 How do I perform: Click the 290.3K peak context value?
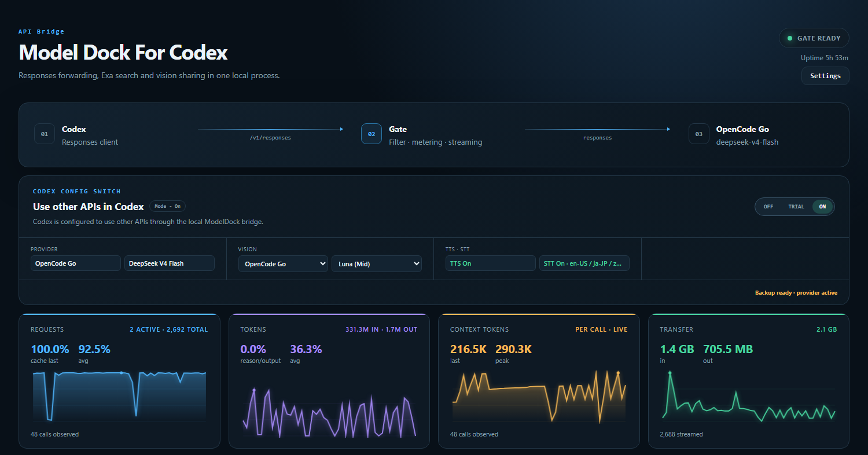[513, 349]
